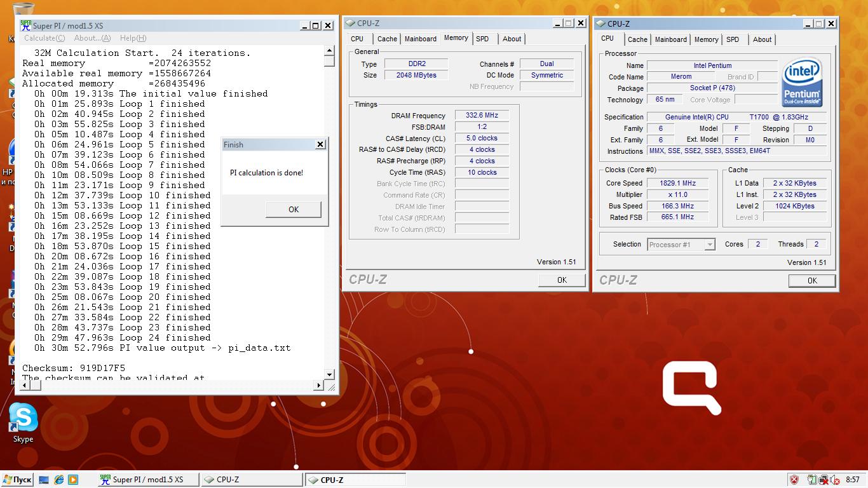This screenshot has height=488, width=868.
Task: Click the memory Size 2048 MBytes field
Action: pyautogui.click(x=416, y=75)
